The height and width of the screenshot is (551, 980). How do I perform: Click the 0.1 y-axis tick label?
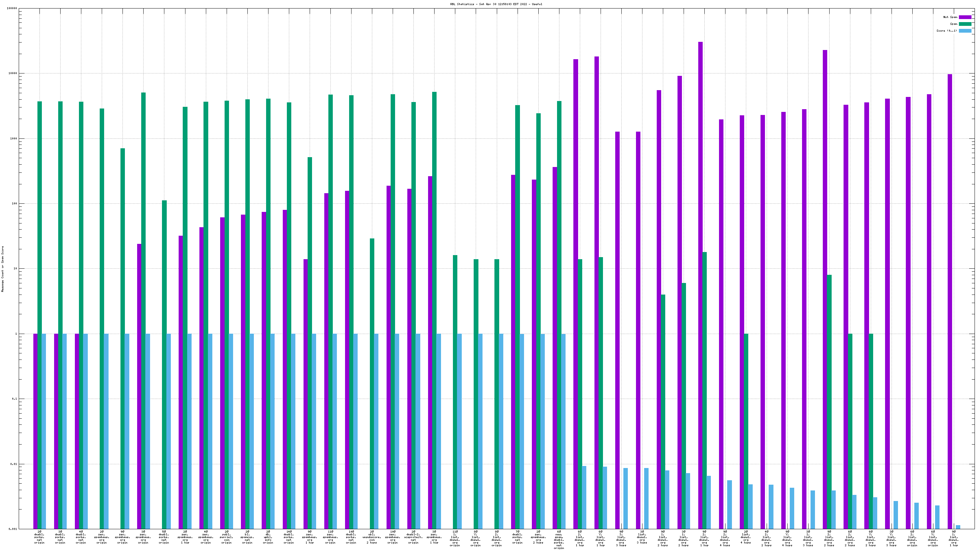tap(14, 399)
